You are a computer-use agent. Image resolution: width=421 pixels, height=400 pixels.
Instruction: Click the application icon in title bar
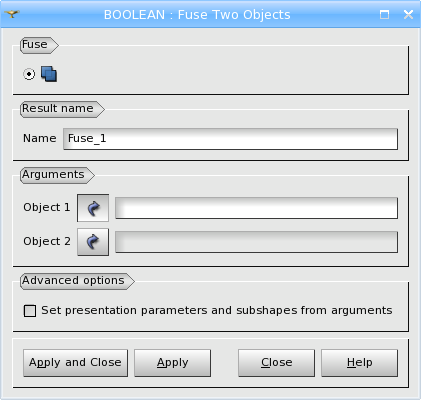pyautogui.click(x=12, y=14)
